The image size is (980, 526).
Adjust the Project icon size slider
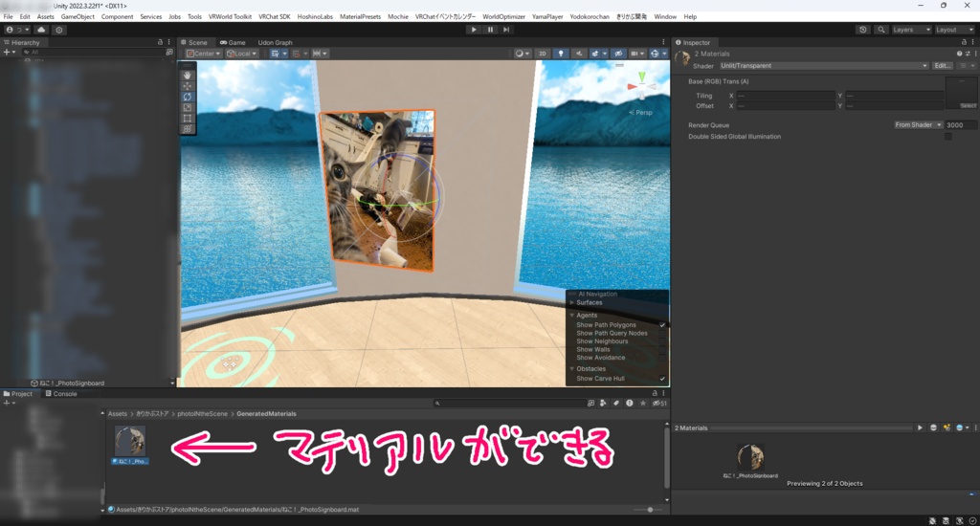(650, 510)
